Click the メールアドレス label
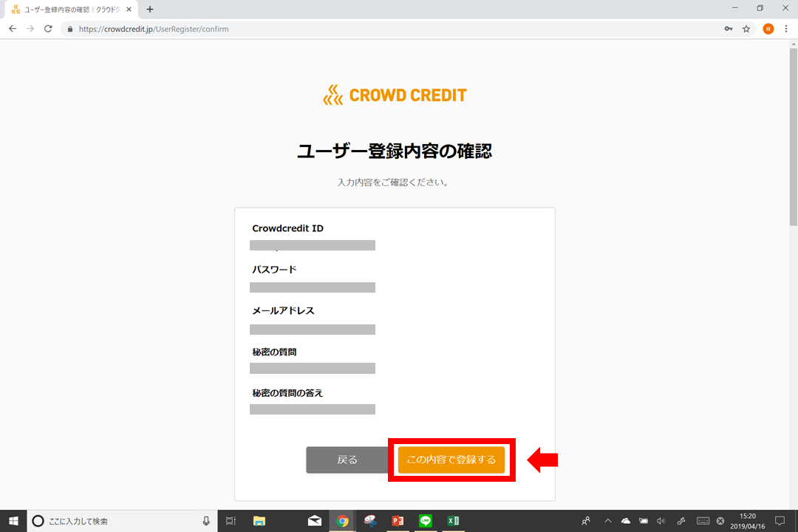Viewport: 798px width, 532px height. click(x=283, y=310)
